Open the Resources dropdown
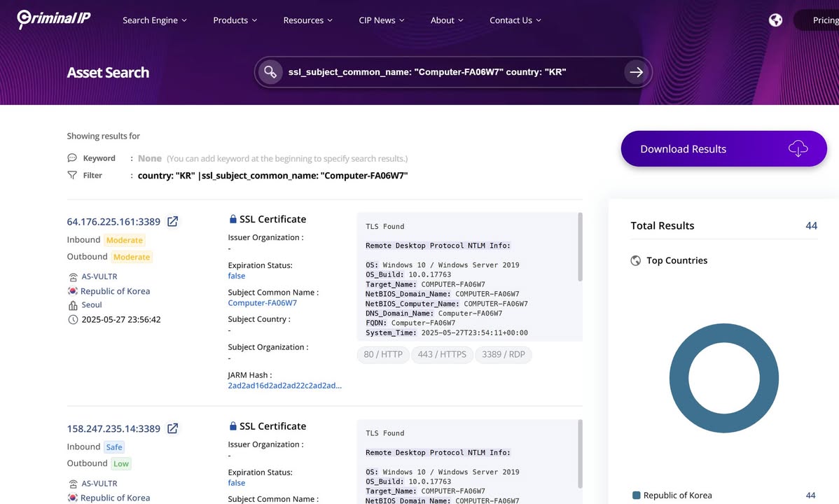 [303, 20]
